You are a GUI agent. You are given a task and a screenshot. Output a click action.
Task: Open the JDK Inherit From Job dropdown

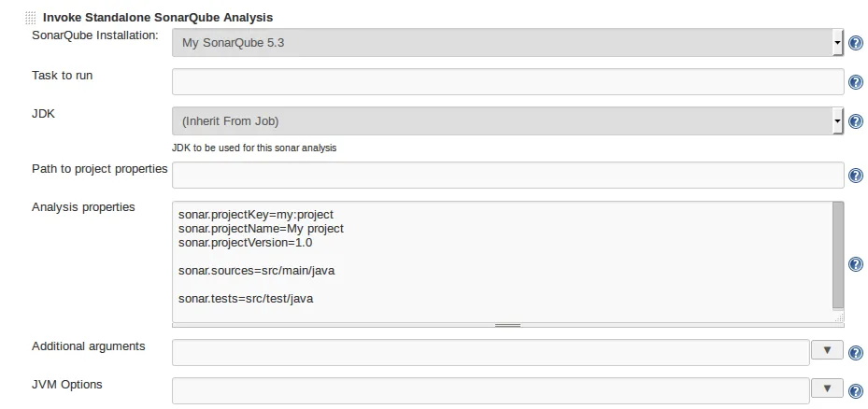point(507,120)
